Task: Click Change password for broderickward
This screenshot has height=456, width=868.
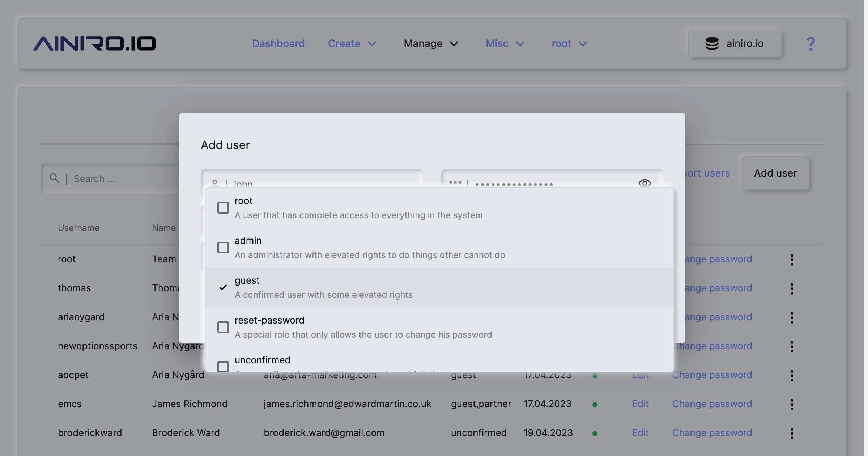Action: pyautogui.click(x=712, y=433)
